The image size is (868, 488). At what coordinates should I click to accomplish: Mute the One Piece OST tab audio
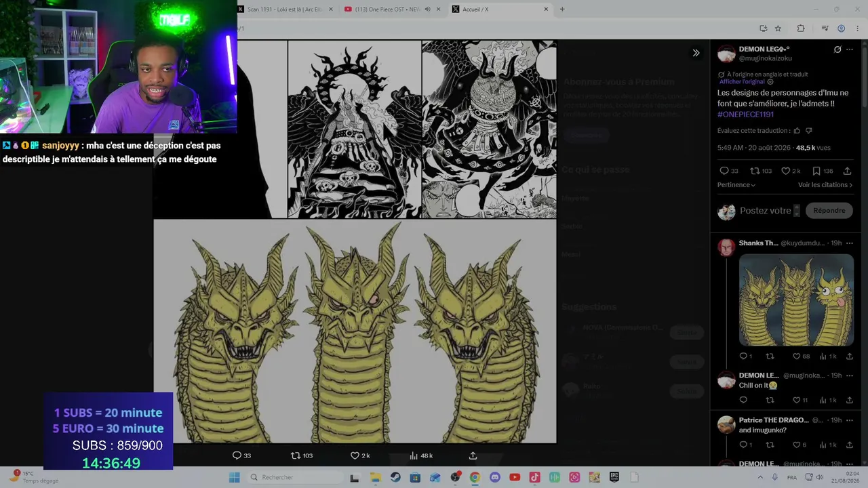coord(428,9)
